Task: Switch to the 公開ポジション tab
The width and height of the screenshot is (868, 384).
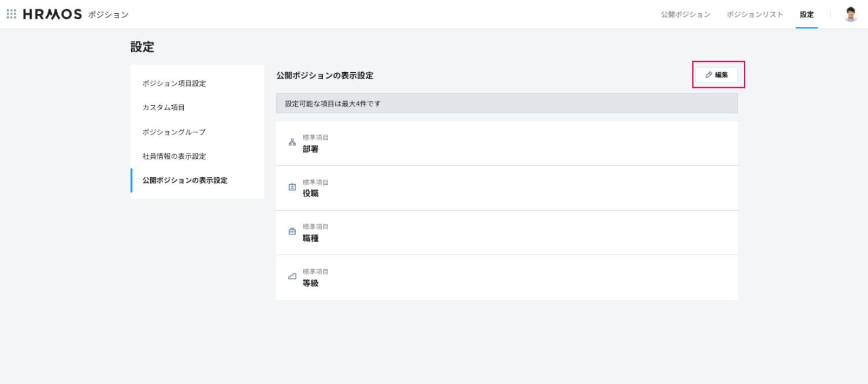Action: click(x=685, y=14)
